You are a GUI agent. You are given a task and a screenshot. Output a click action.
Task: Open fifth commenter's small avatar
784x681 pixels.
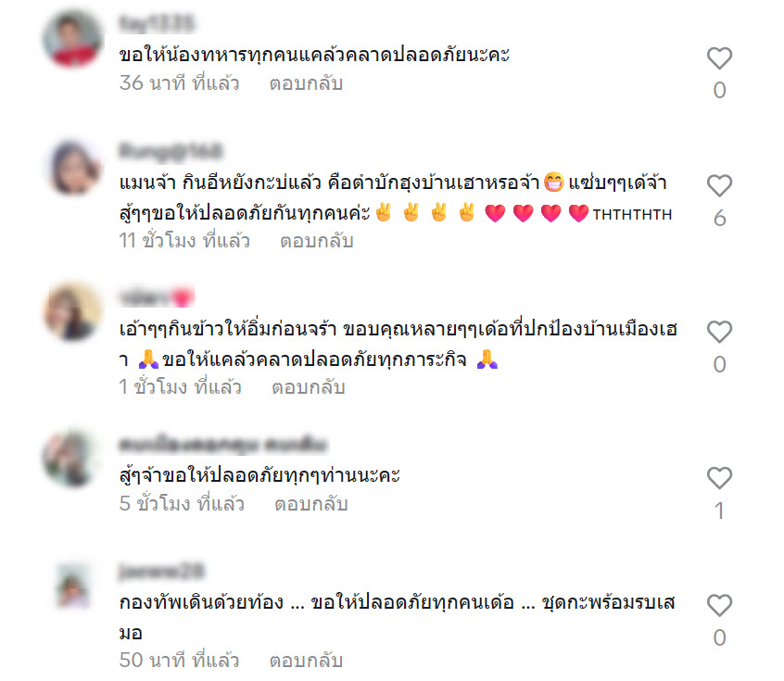(x=73, y=586)
